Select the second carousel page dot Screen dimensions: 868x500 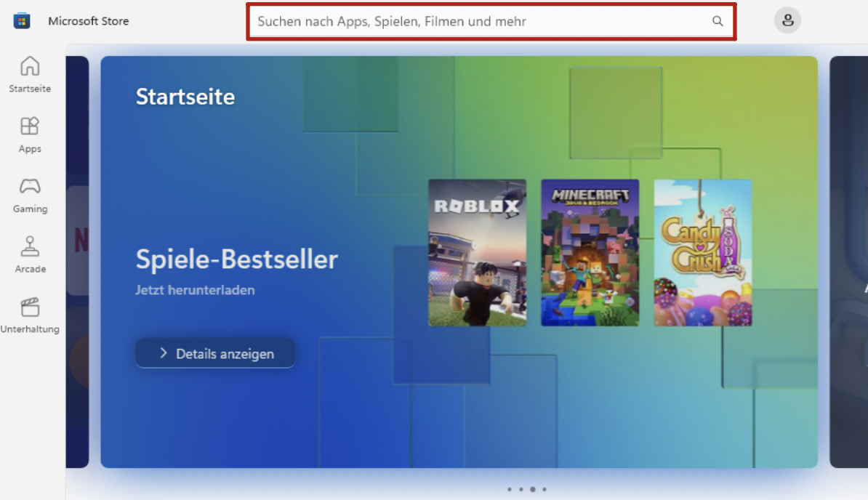[521, 490]
